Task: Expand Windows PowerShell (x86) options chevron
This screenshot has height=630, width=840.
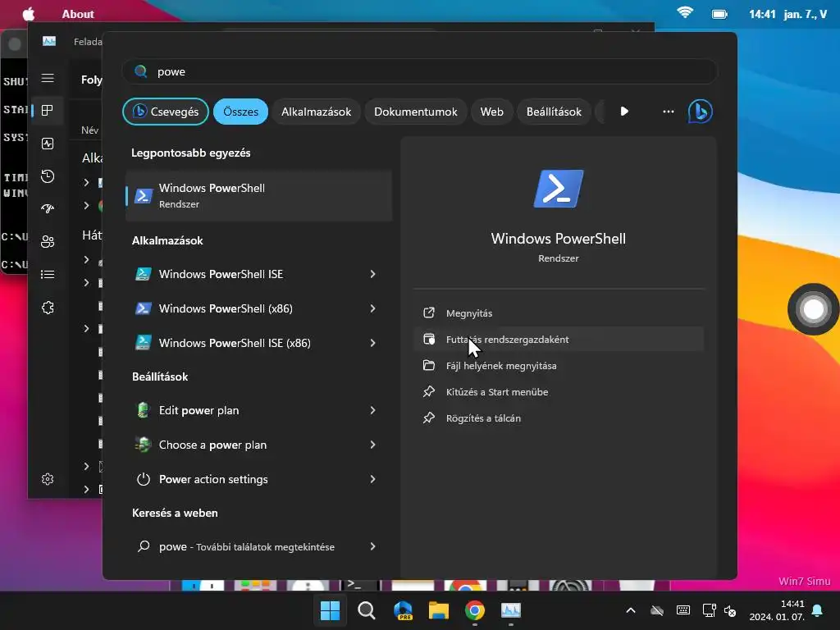Action: (x=373, y=308)
